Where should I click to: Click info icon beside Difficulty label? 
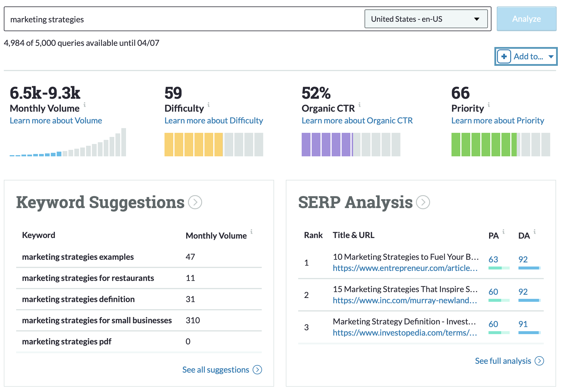pos(209,105)
